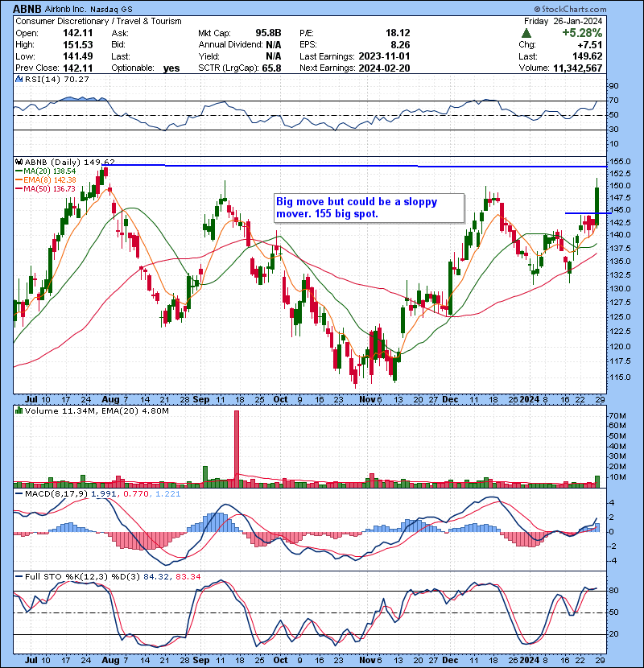Click the Consumer Discretionary / Travel & Tourism sector line
644x668 pixels.
(98, 21)
